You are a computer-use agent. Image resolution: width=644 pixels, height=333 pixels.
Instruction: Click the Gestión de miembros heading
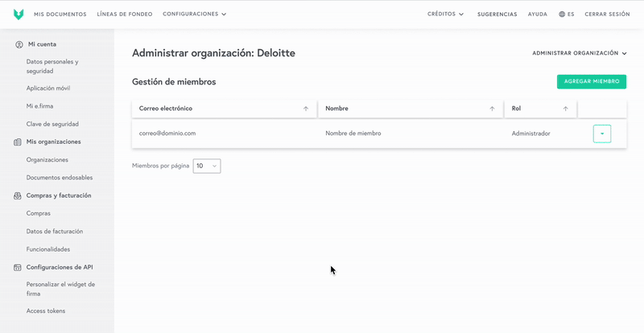(174, 82)
